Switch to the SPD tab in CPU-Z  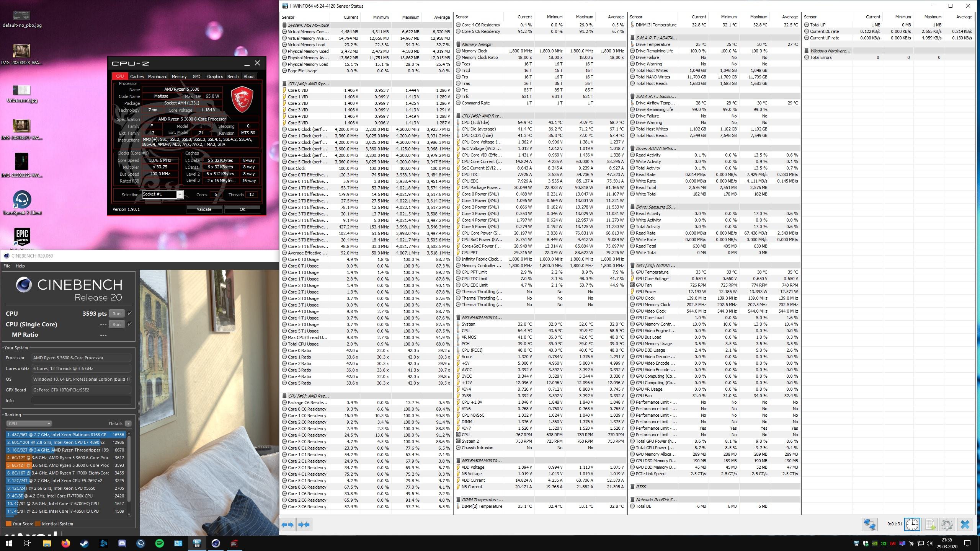pos(196,77)
